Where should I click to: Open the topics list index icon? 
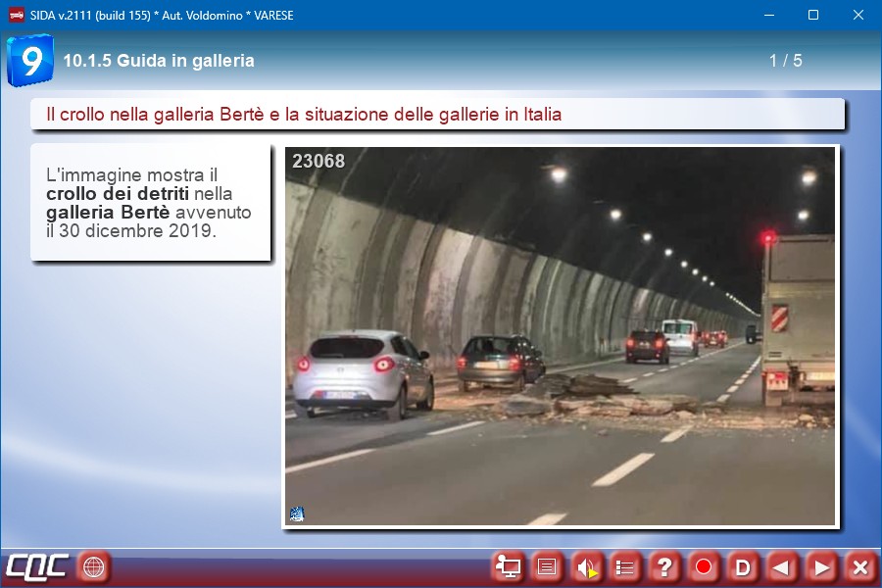tap(625, 566)
